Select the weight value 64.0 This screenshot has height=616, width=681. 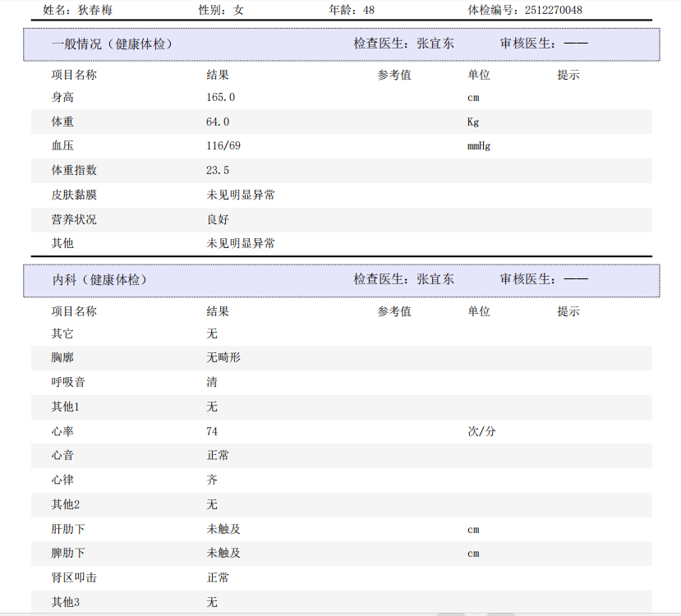[x=218, y=122]
